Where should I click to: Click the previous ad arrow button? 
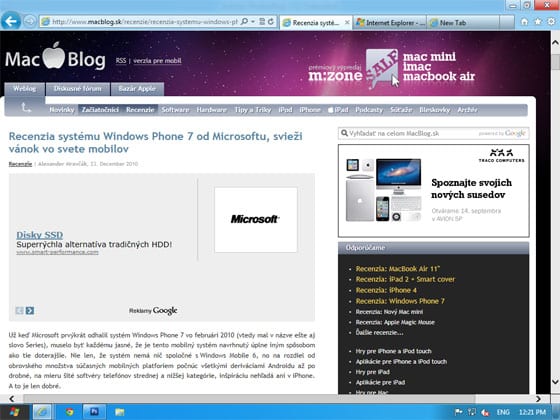point(19,310)
